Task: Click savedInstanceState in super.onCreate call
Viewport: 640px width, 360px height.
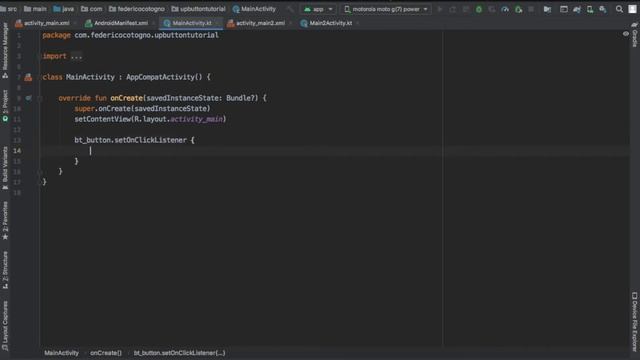Action: tap(170, 109)
